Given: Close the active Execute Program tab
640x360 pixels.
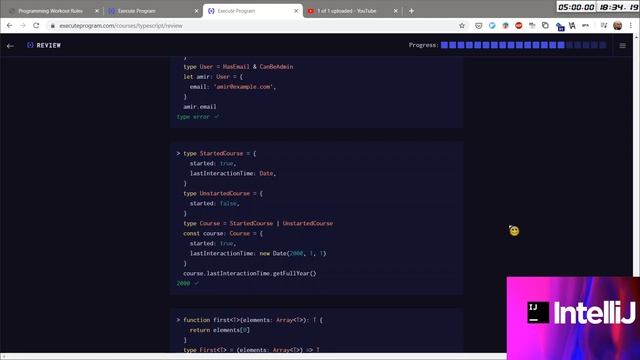Looking at the screenshot, I should [x=296, y=11].
